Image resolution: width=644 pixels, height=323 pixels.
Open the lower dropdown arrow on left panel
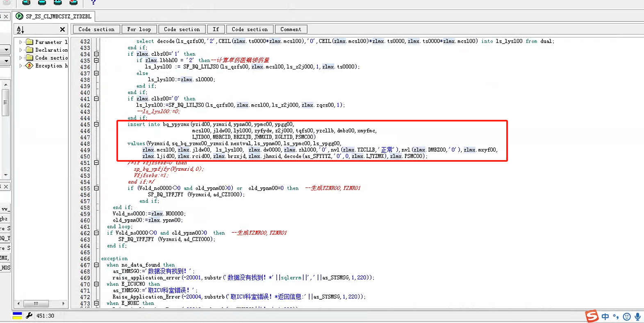click(x=6, y=61)
